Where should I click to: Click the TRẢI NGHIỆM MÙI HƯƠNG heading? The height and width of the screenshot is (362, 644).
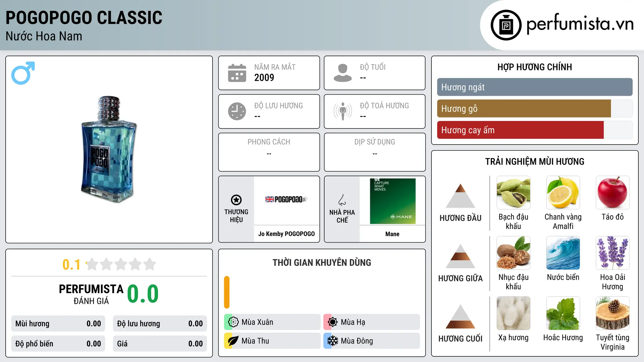pos(535,162)
